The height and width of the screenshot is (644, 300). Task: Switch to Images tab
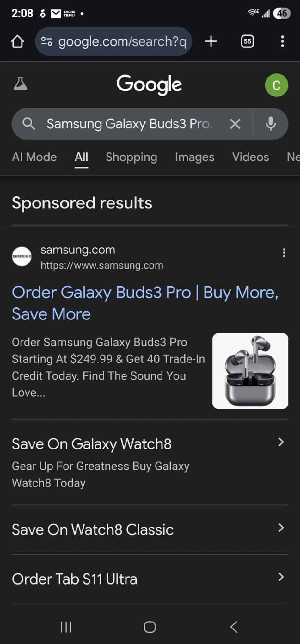pyautogui.click(x=194, y=157)
